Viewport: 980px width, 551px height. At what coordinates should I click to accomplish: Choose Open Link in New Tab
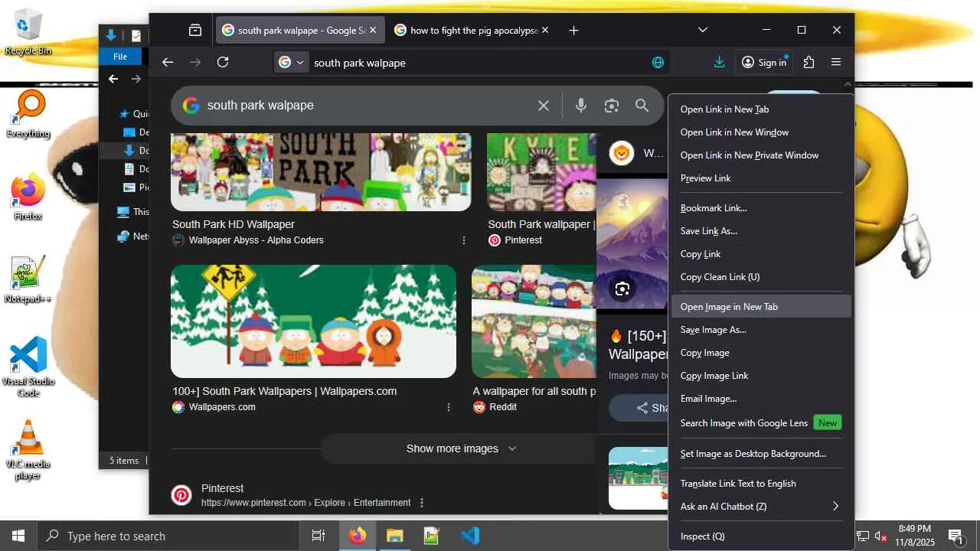(x=760, y=109)
